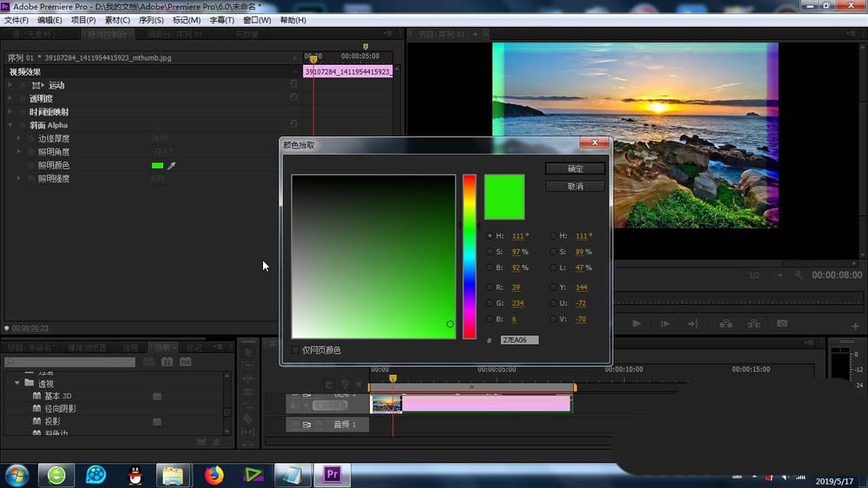The image size is (868, 488).
Task: Reset the 运动 effect parameters
Action: tap(294, 85)
